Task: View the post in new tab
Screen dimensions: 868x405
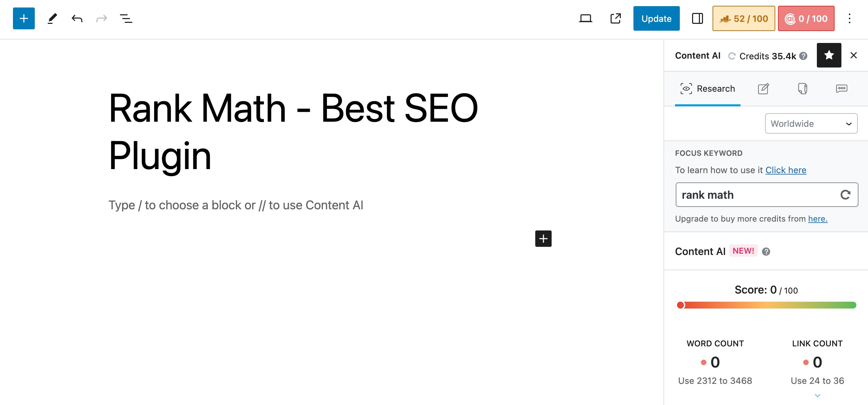Action: point(615,18)
